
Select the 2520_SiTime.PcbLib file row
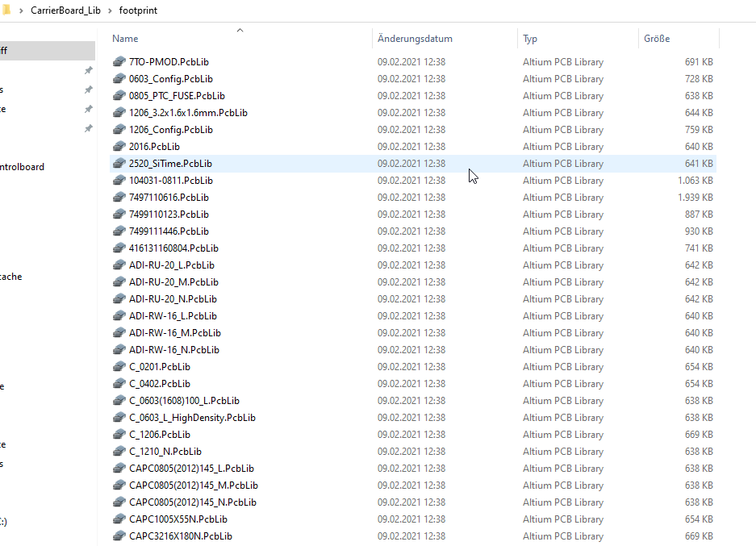[323, 164]
